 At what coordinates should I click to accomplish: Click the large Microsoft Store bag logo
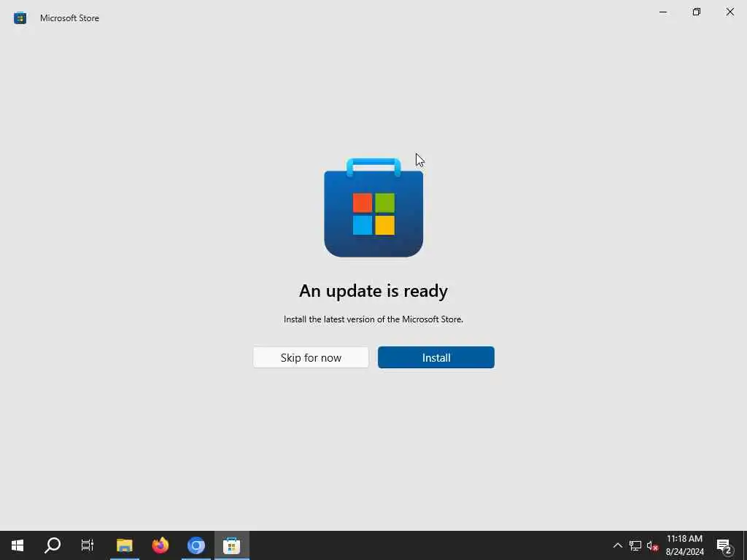(373, 208)
